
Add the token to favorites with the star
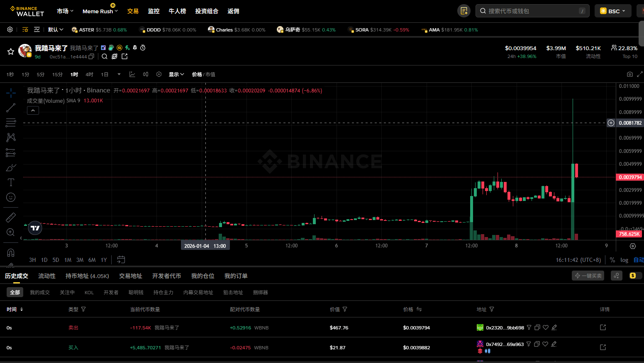pos(11,51)
